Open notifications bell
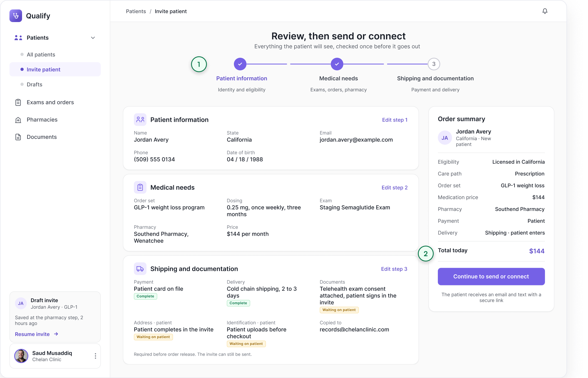 [545, 11]
